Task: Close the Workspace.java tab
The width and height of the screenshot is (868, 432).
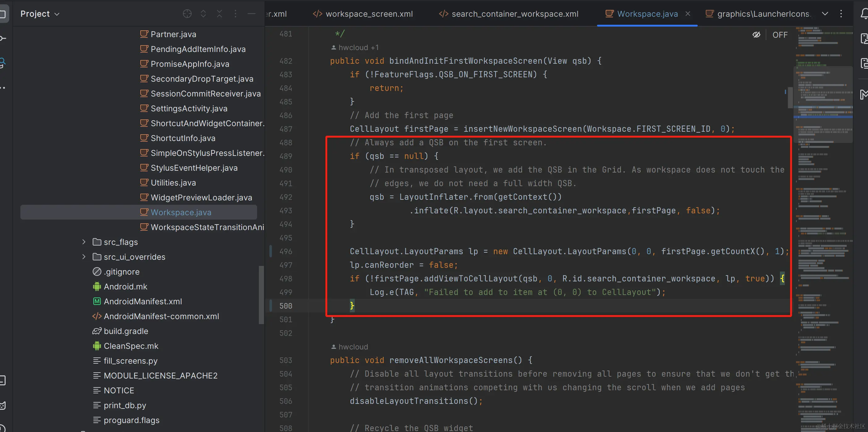Action: 688,14
